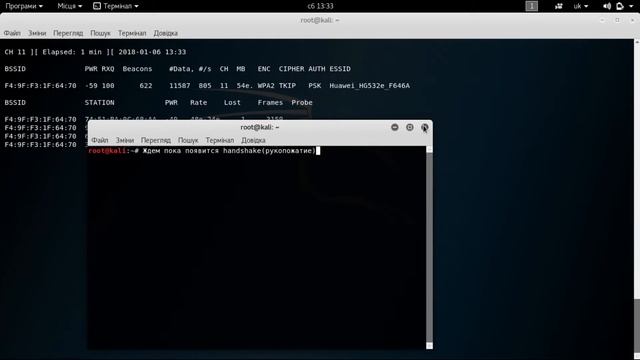
Task: Open Файл menu in the front terminal
Action: 100,140
